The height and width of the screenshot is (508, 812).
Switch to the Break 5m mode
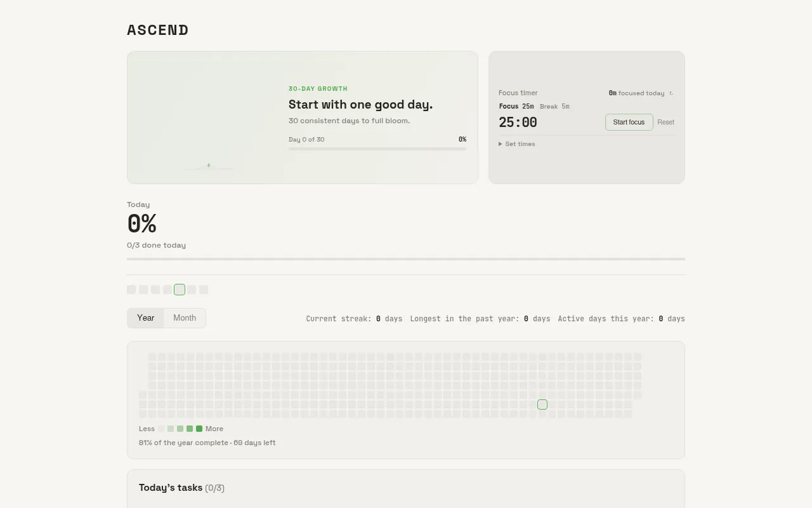[554, 107]
